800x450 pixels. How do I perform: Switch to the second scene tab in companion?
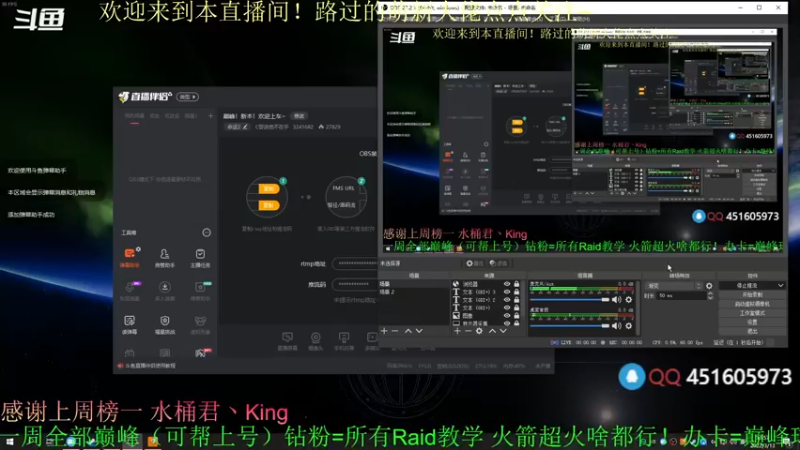(155, 116)
